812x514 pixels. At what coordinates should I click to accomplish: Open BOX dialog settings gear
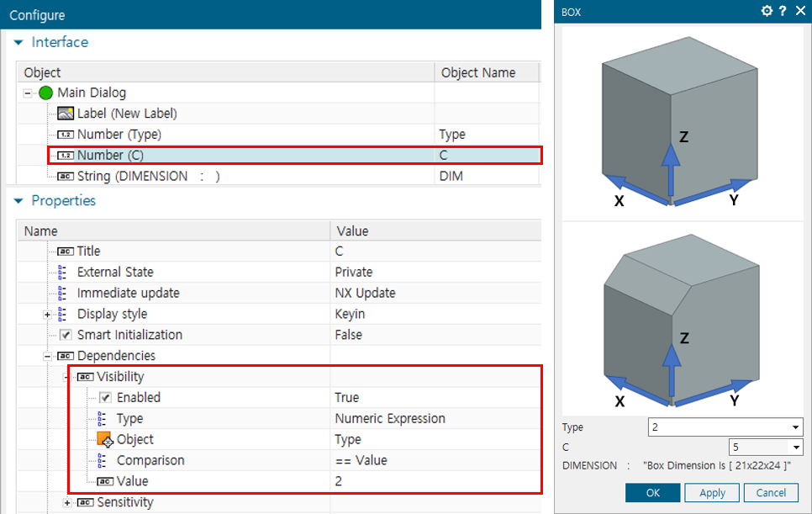(767, 11)
